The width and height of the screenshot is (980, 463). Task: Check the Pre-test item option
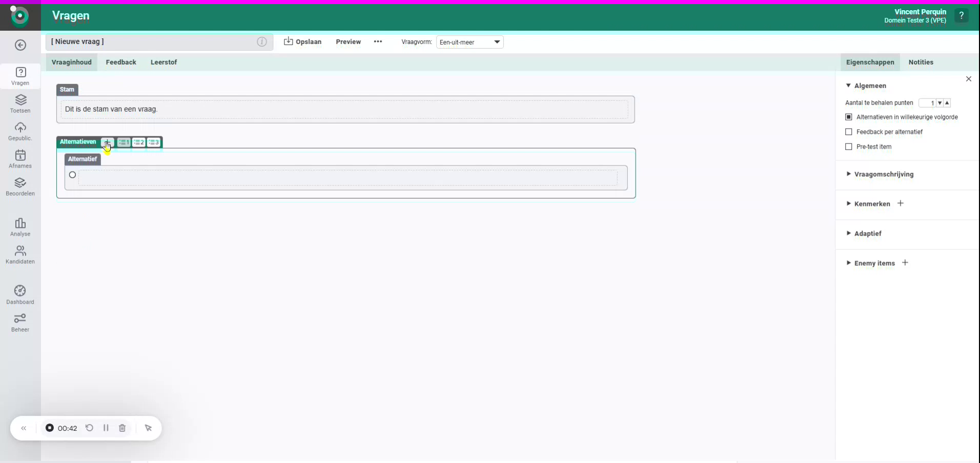(x=848, y=147)
